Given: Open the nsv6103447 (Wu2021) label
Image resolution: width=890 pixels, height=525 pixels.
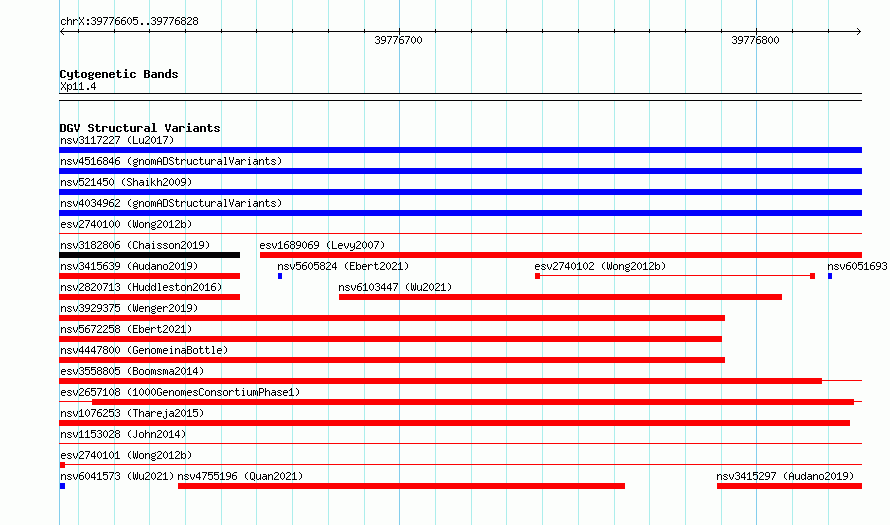Looking at the screenshot, I should (395, 287).
